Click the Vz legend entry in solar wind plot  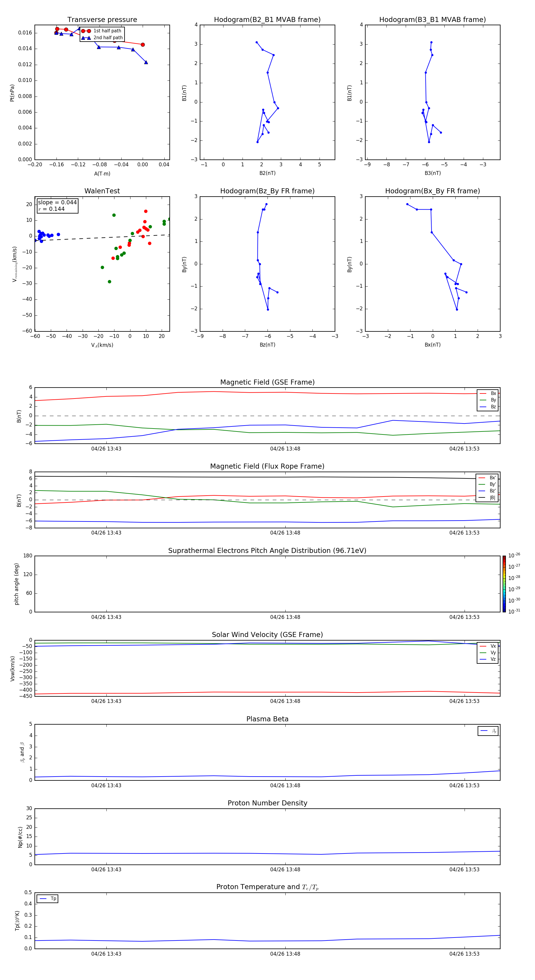point(488,659)
